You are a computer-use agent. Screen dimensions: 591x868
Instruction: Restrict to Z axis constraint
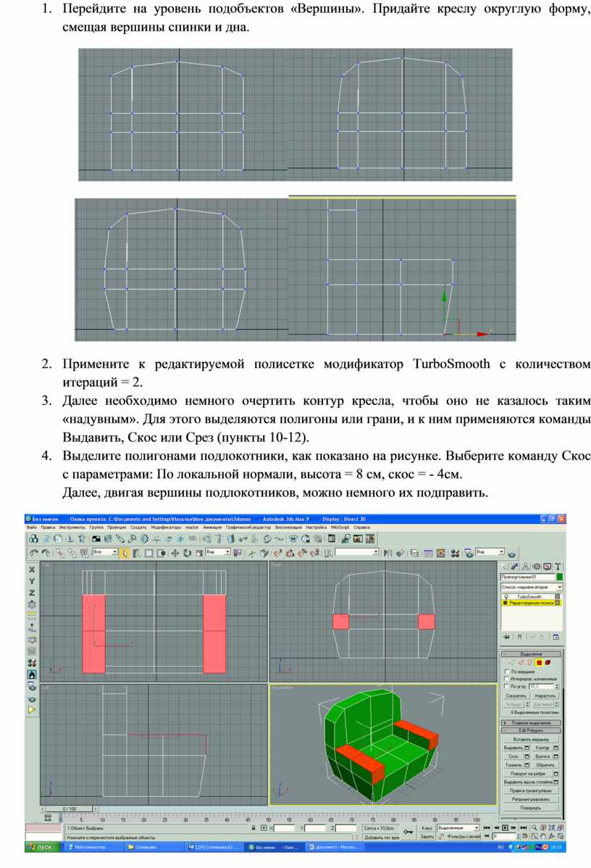click(x=32, y=593)
